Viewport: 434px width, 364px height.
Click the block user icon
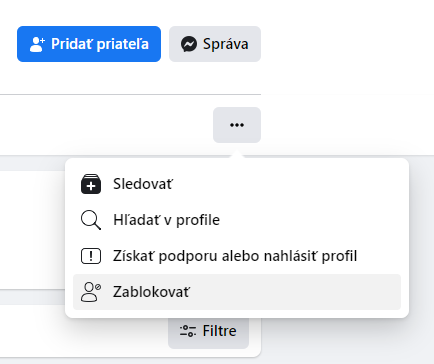click(x=91, y=292)
